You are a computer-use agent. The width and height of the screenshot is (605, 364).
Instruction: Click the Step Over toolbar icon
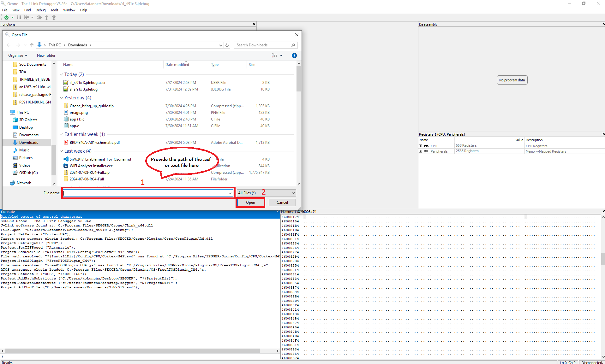(39, 17)
